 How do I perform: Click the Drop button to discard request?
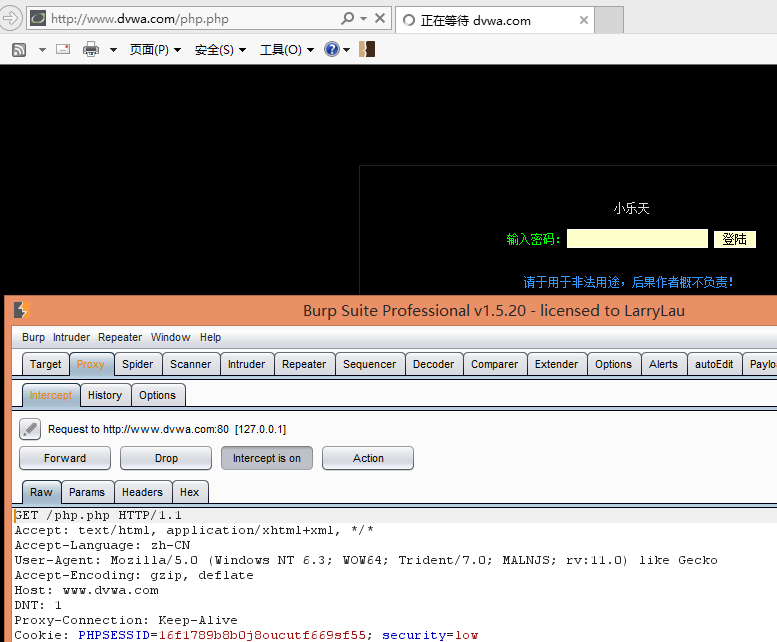click(x=166, y=458)
